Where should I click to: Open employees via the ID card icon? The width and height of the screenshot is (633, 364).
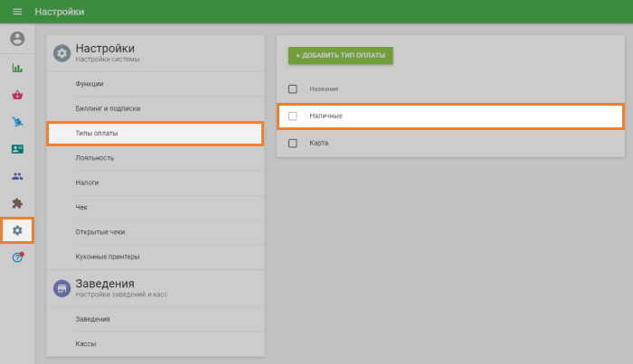pyautogui.click(x=17, y=149)
